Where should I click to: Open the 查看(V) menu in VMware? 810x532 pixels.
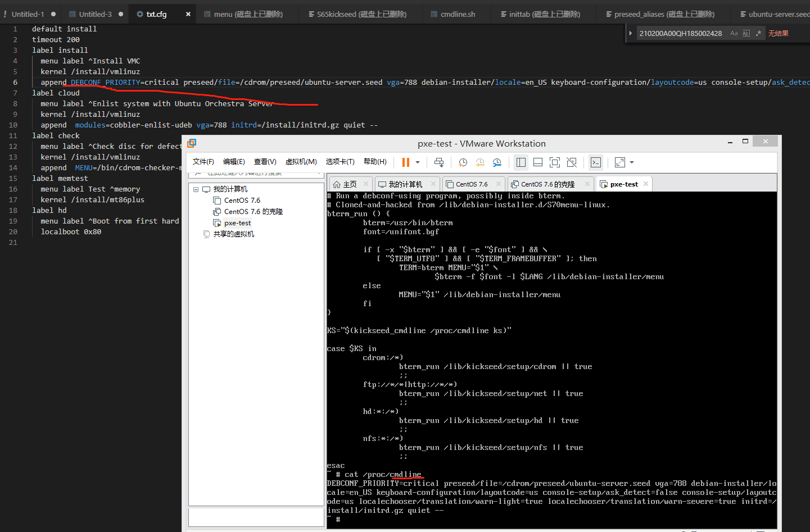click(265, 162)
